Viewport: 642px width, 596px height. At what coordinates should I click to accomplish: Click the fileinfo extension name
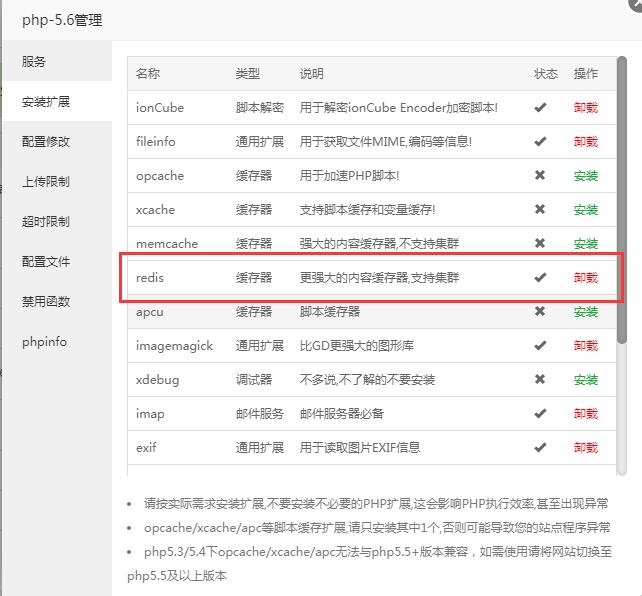[x=156, y=142]
